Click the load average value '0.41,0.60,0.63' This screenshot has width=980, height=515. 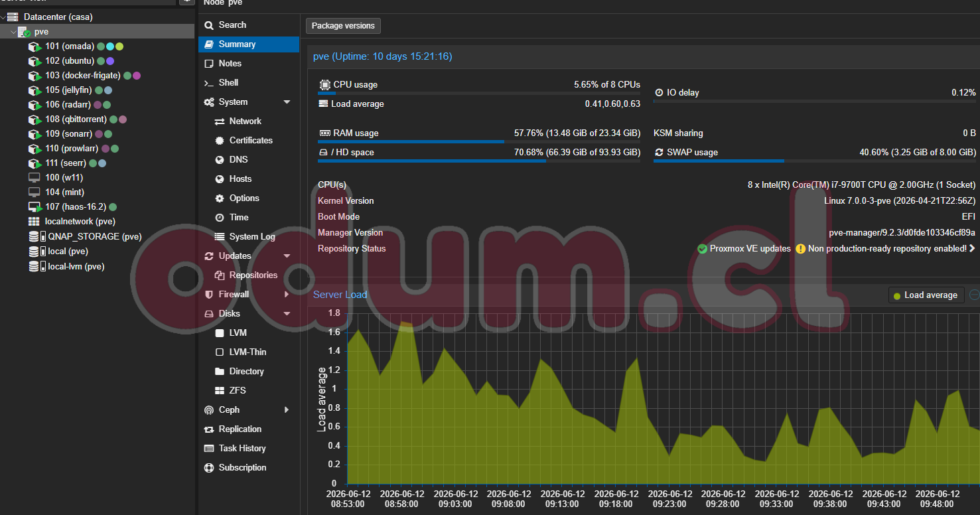click(612, 104)
